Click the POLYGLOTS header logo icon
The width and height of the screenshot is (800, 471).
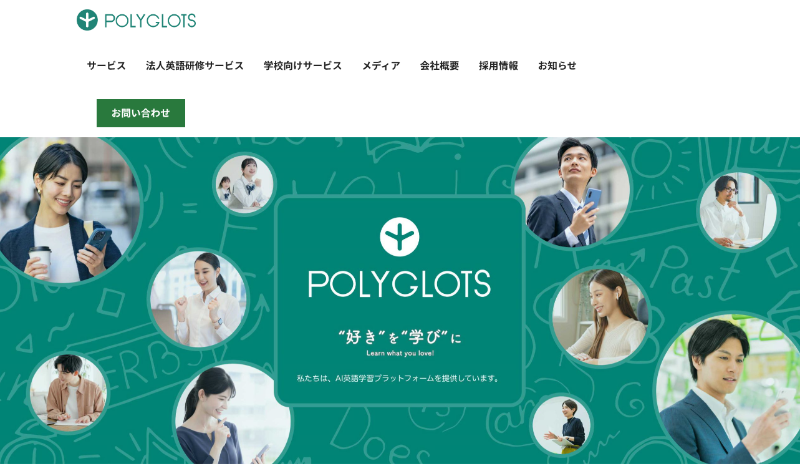[x=87, y=20]
